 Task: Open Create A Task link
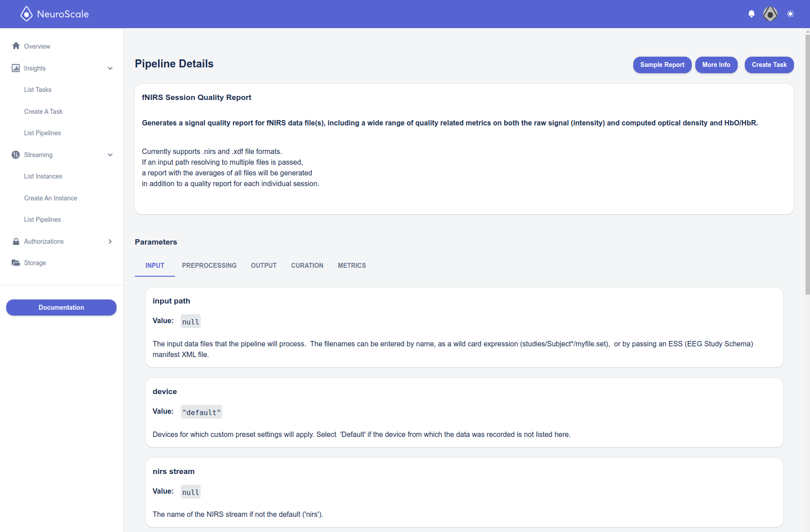(x=43, y=112)
